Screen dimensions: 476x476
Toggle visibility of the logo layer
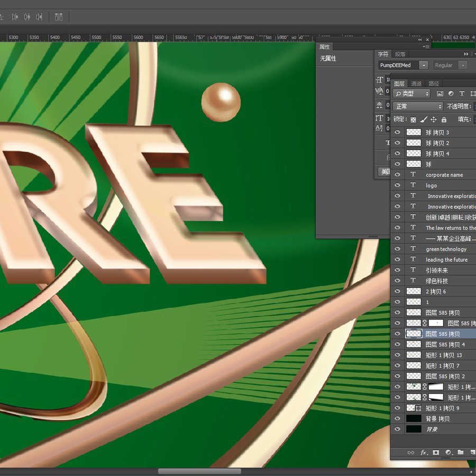397,185
